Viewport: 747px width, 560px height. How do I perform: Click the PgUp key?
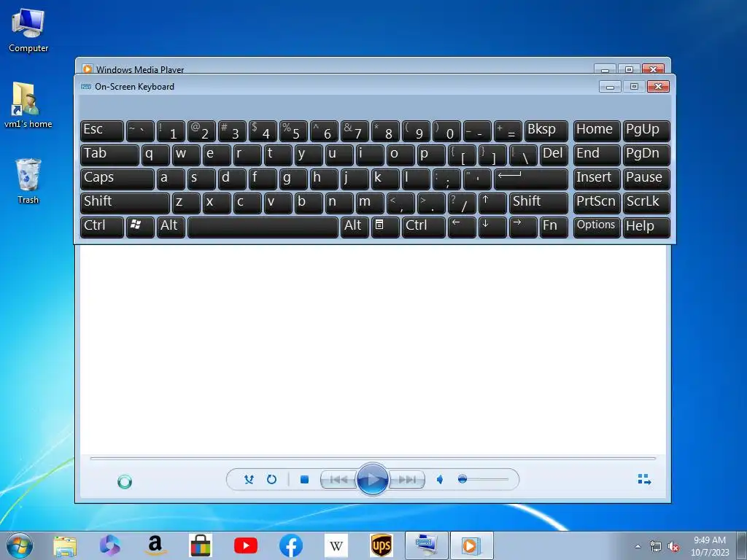(646, 131)
